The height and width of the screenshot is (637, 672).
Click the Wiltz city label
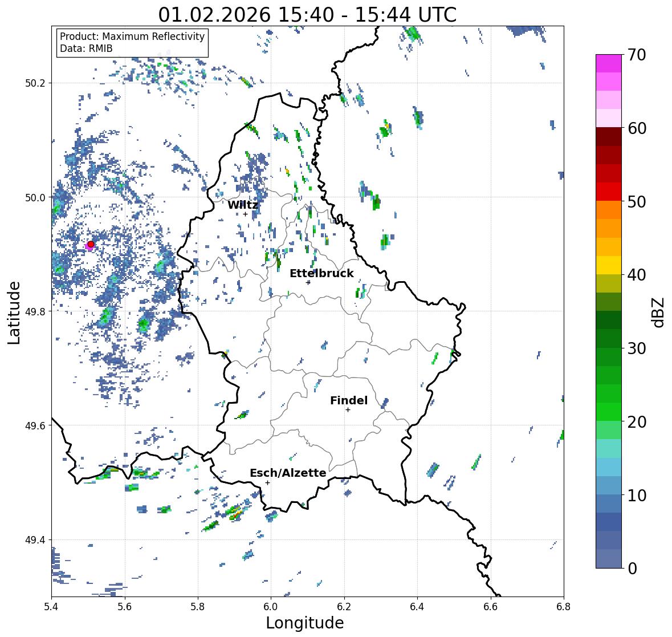[x=243, y=205]
